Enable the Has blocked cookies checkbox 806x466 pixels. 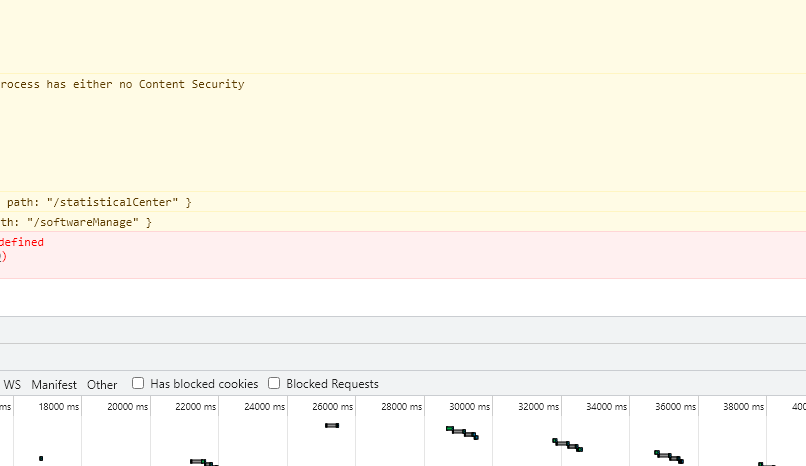(x=138, y=384)
